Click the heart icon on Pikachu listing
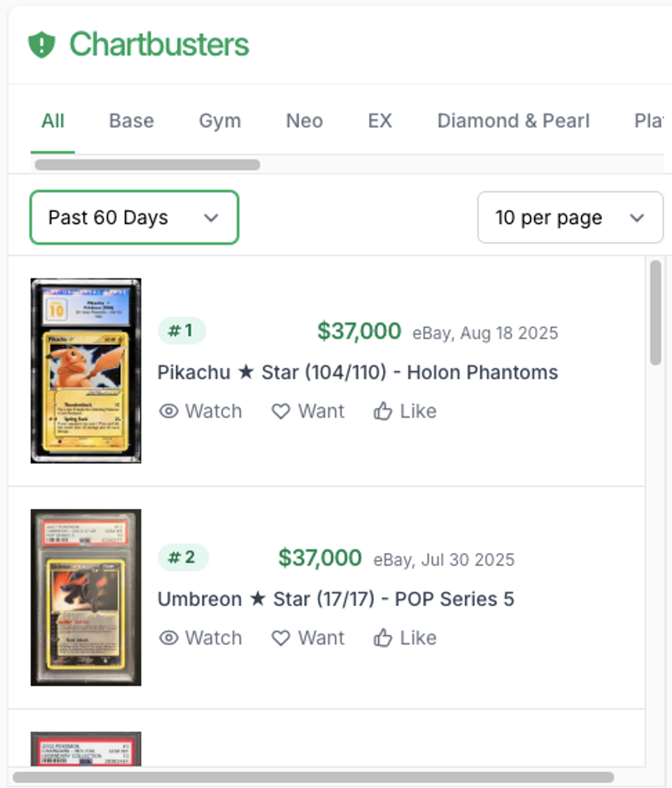Screen dimensions: 672x788 281,411
